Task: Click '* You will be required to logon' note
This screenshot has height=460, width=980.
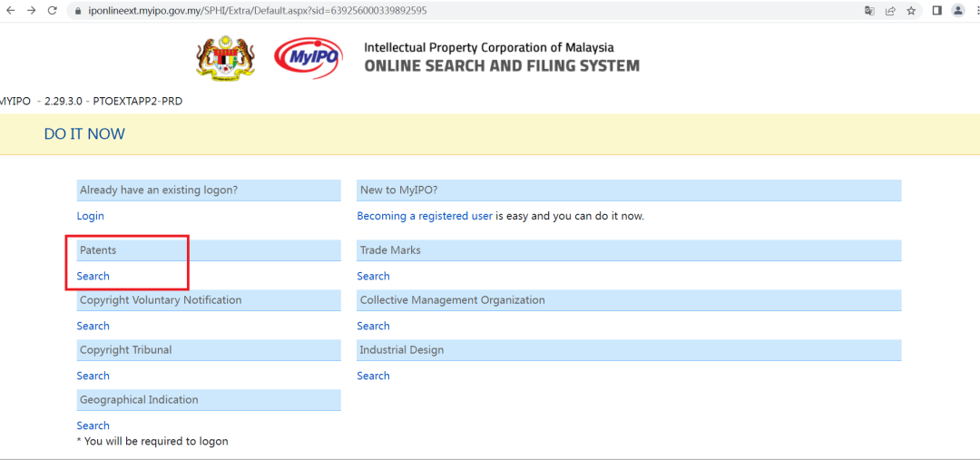Action: point(152,441)
